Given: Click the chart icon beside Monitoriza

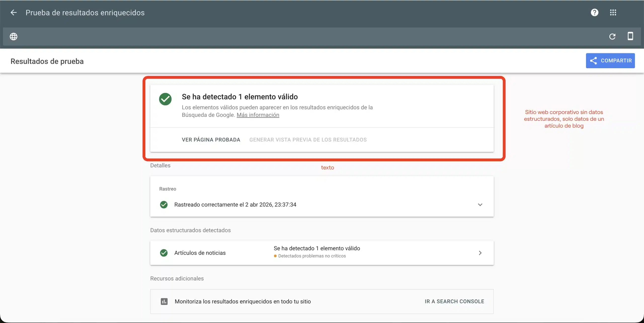Looking at the screenshot, I should (164, 301).
